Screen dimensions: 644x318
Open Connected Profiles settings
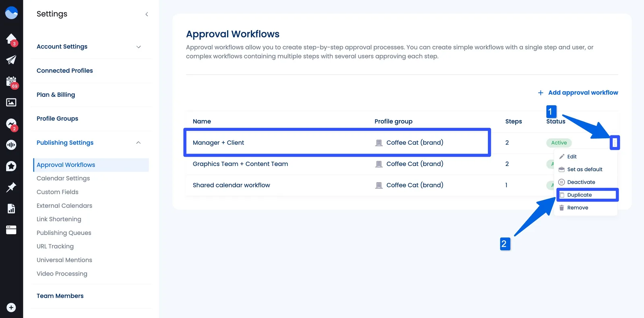[x=65, y=71]
